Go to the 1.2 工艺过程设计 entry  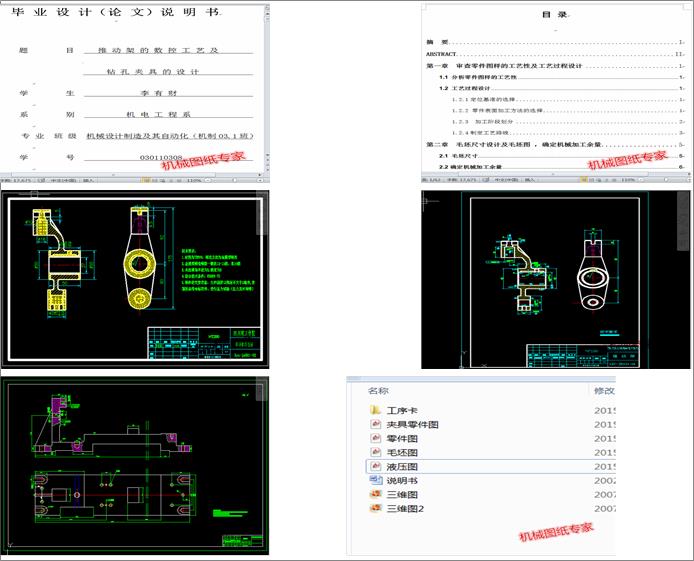pyautogui.click(x=562, y=88)
